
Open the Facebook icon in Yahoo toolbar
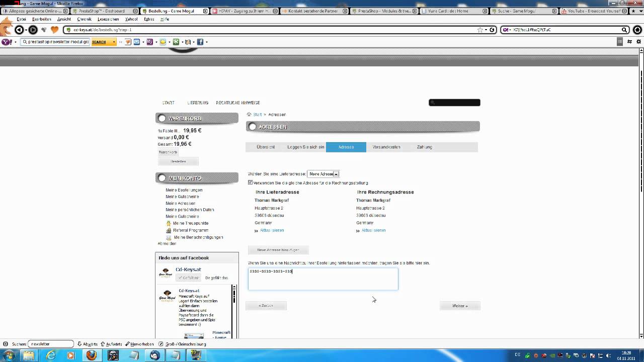tap(200, 42)
